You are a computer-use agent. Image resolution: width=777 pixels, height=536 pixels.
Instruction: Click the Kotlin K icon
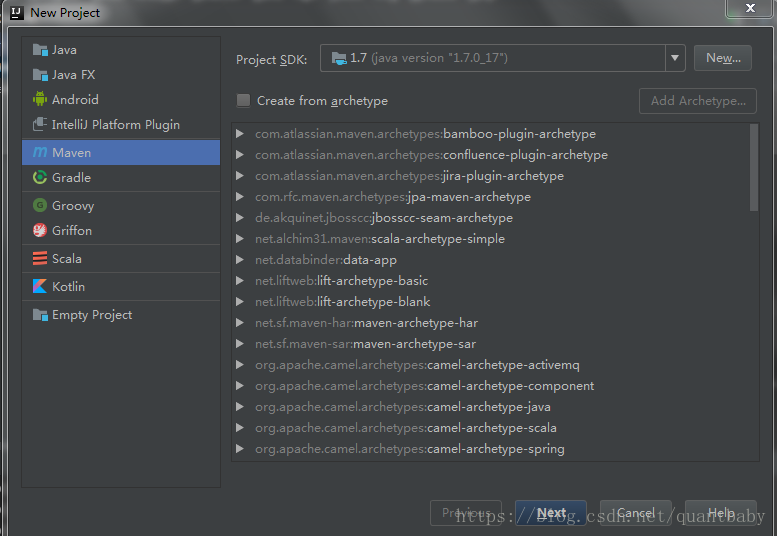point(40,286)
